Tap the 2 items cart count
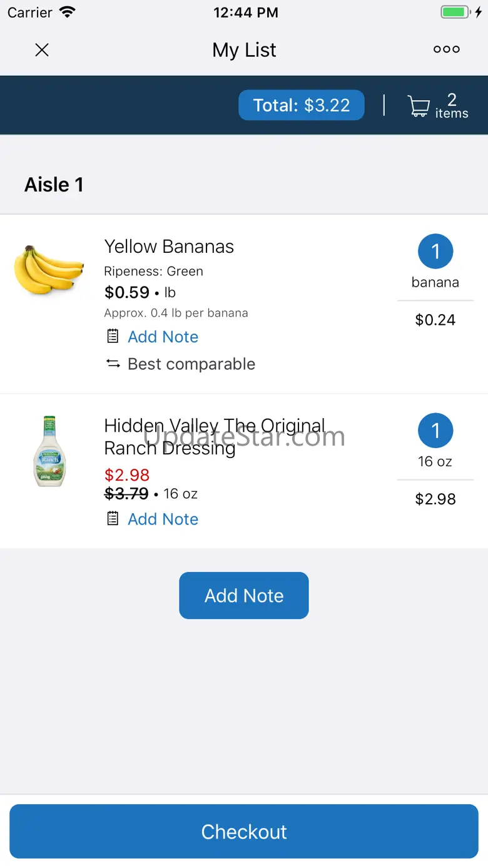 [452, 106]
